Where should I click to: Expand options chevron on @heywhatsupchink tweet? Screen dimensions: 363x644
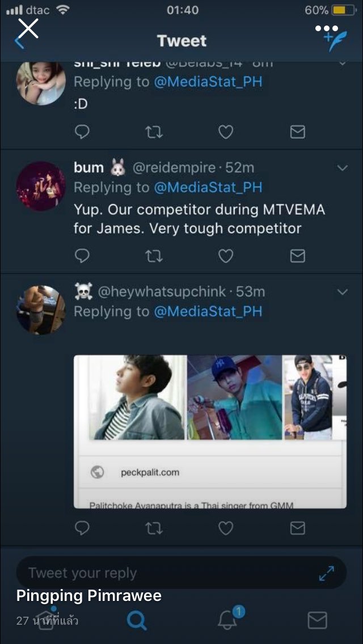(x=342, y=292)
